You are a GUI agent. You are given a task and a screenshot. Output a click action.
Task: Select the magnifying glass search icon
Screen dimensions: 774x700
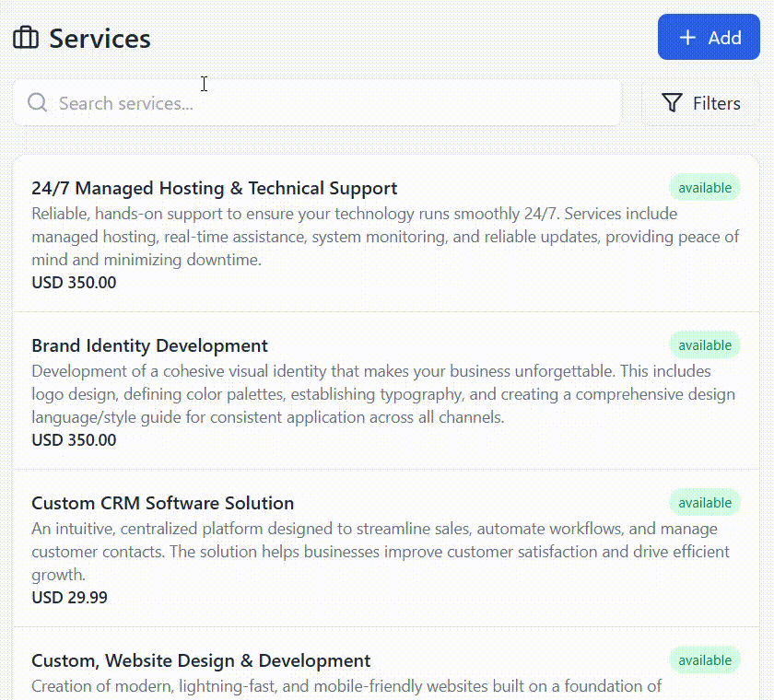[x=37, y=102]
